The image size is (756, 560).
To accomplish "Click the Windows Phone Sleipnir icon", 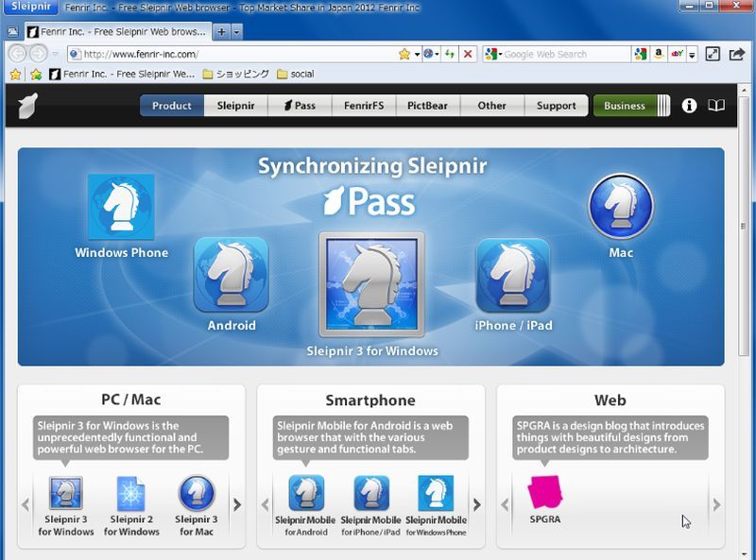I will pos(121,207).
